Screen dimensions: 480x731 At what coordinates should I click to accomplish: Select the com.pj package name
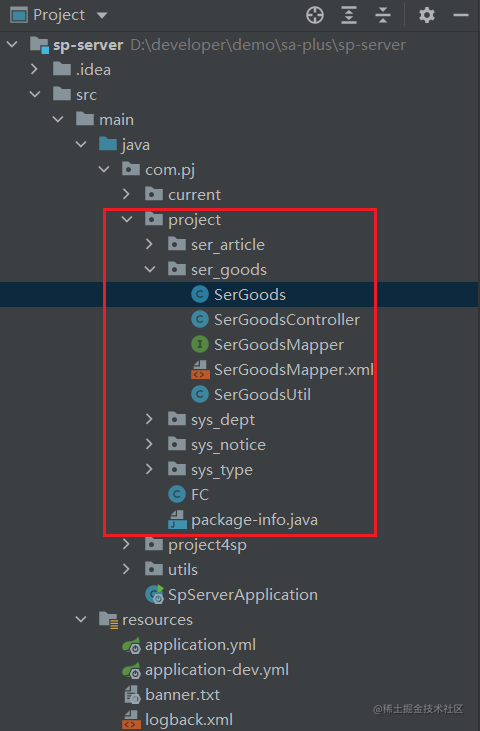[x=170, y=170]
